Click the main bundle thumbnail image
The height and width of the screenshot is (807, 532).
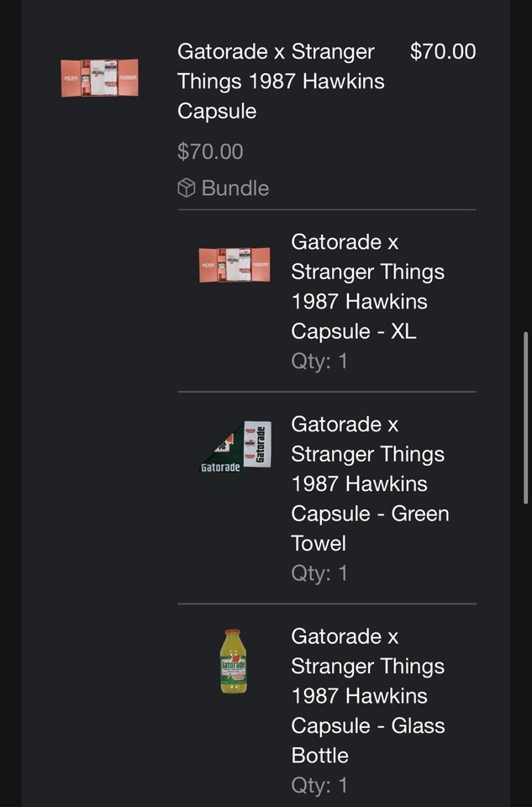[x=99, y=77]
